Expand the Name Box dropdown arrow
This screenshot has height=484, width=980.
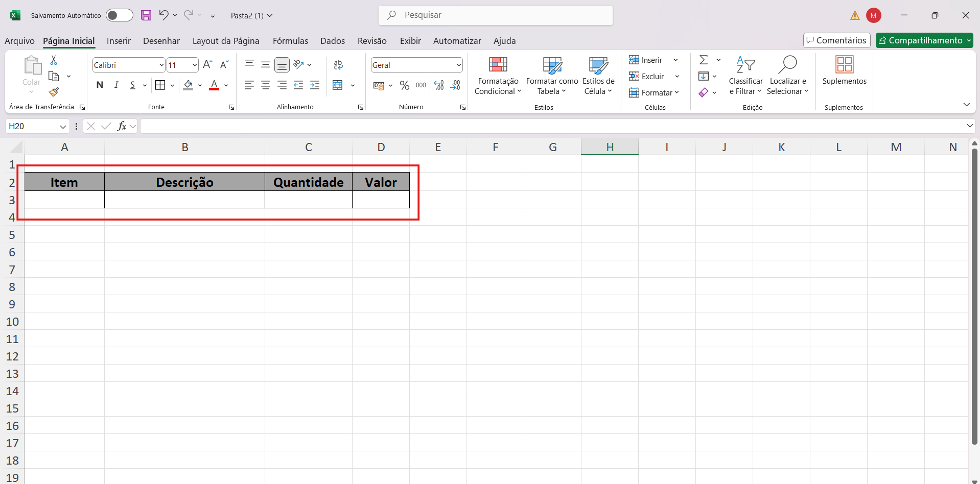click(63, 127)
